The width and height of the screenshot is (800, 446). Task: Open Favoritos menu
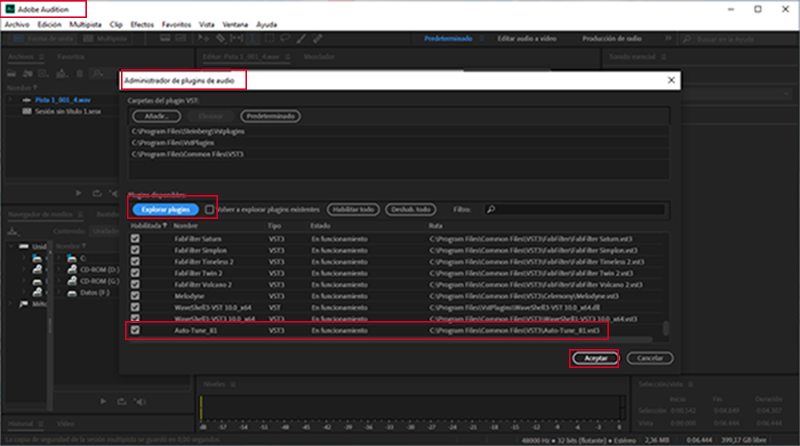(176, 24)
